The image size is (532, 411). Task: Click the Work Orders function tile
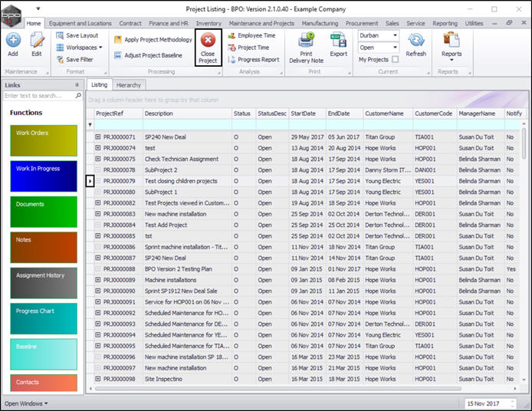pos(44,141)
